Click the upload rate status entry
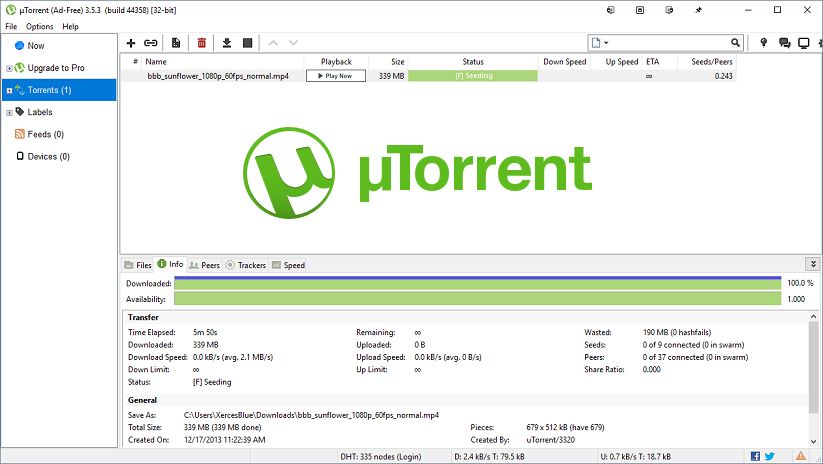Image resolution: width=823 pixels, height=464 pixels. (x=635, y=457)
